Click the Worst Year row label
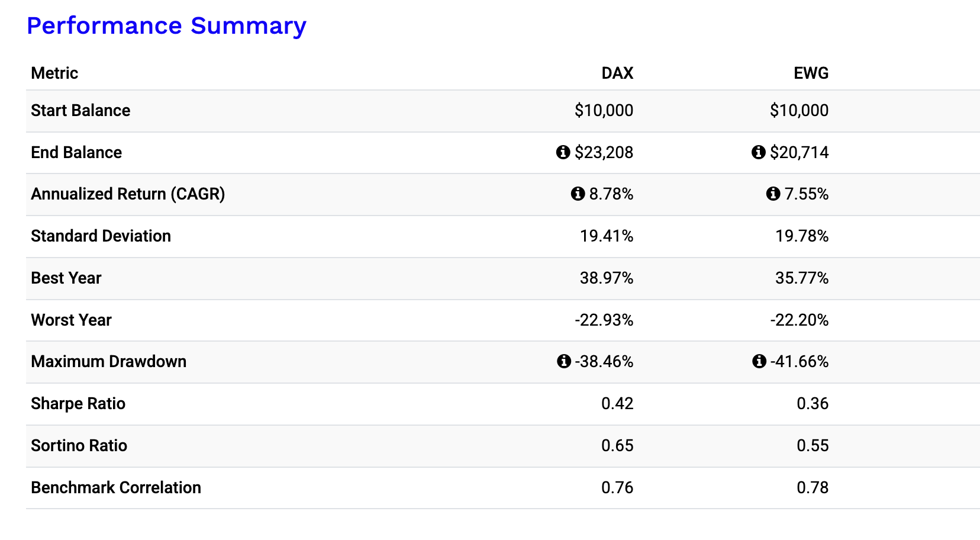The width and height of the screenshot is (980, 540). [71, 320]
